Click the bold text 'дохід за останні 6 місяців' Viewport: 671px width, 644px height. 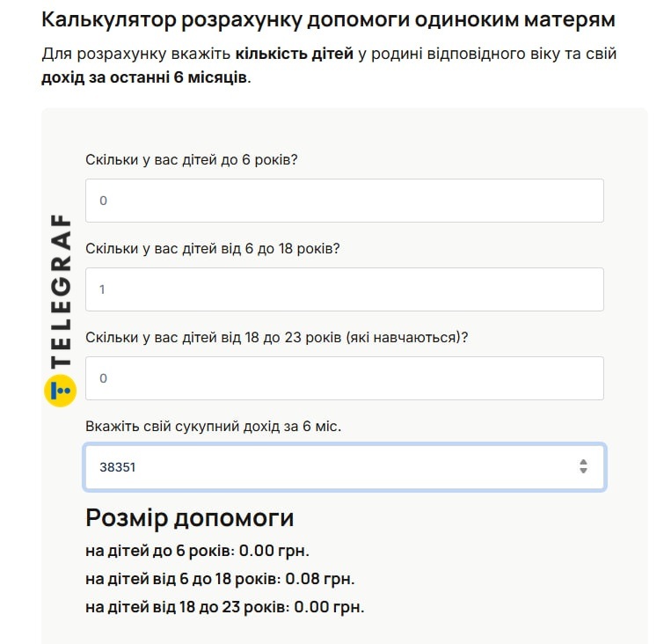click(x=145, y=77)
